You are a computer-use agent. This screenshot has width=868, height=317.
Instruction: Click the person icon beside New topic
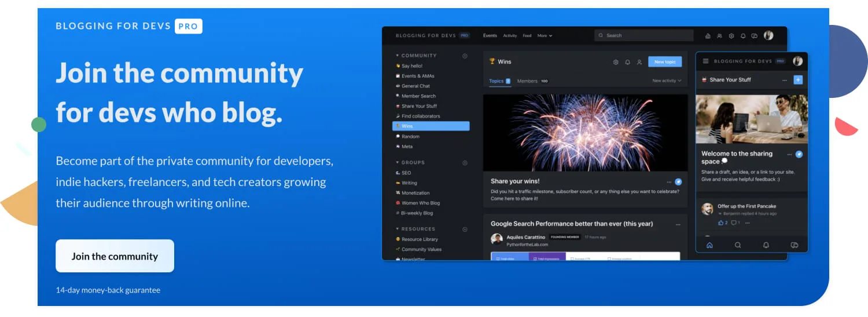[639, 62]
